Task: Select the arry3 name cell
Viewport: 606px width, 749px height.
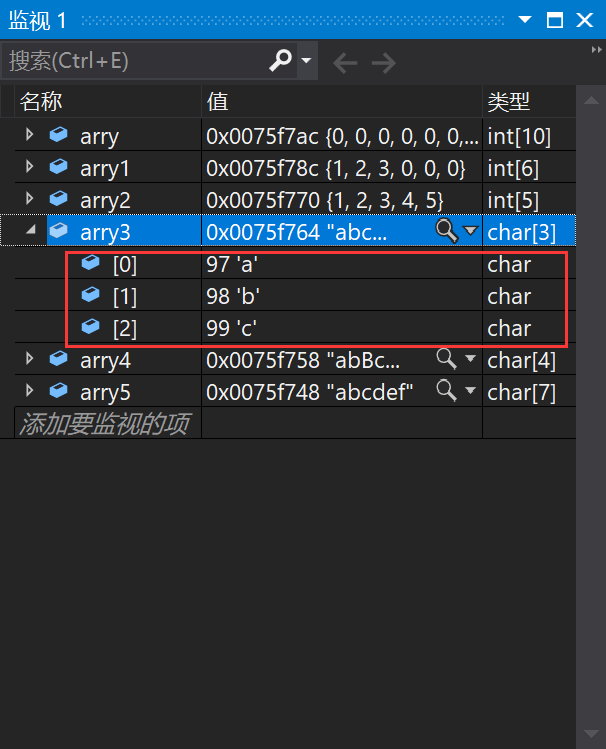Action: point(105,233)
